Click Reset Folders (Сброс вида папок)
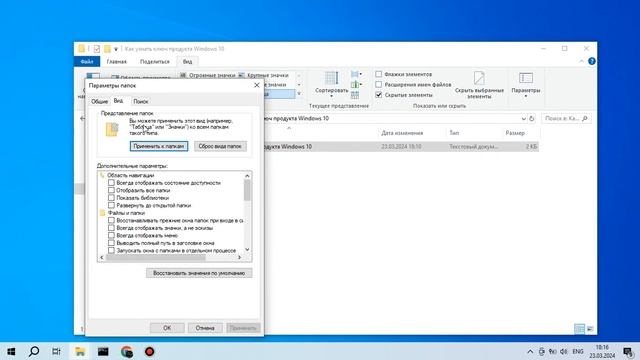The height and width of the screenshot is (360, 640). pyautogui.click(x=220, y=146)
